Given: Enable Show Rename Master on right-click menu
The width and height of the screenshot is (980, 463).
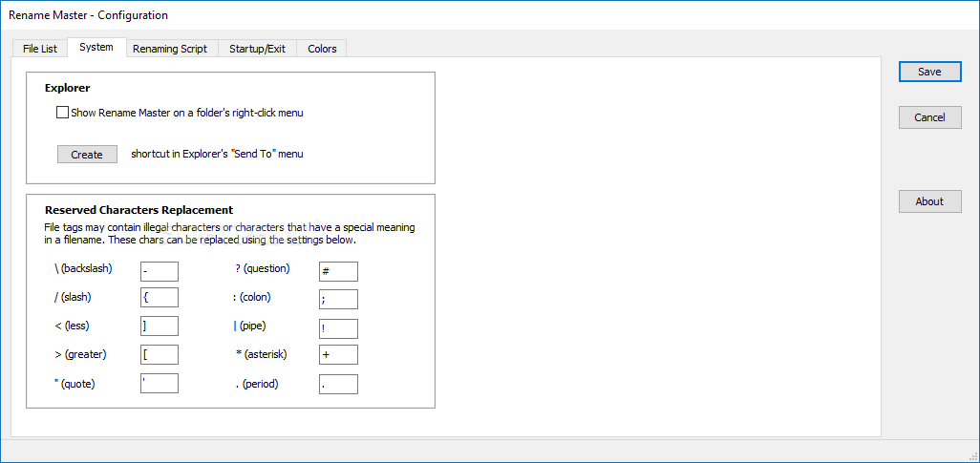Looking at the screenshot, I should click(x=62, y=113).
